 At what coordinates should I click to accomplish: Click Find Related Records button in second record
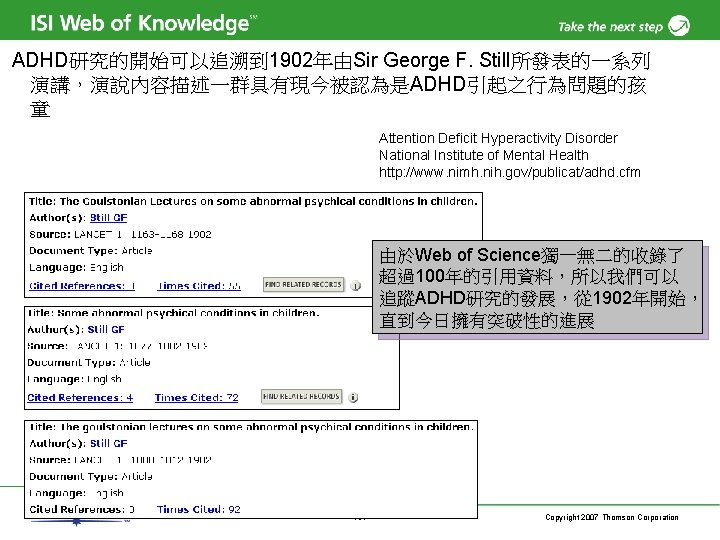[x=301, y=396]
